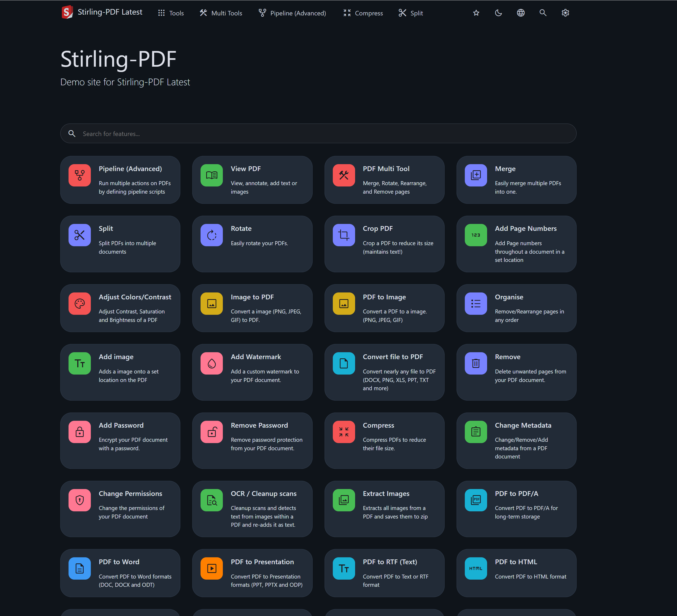This screenshot has height=616, width=677.
Task: Open the OCR / Cleanup scans card
Action: 252,508
